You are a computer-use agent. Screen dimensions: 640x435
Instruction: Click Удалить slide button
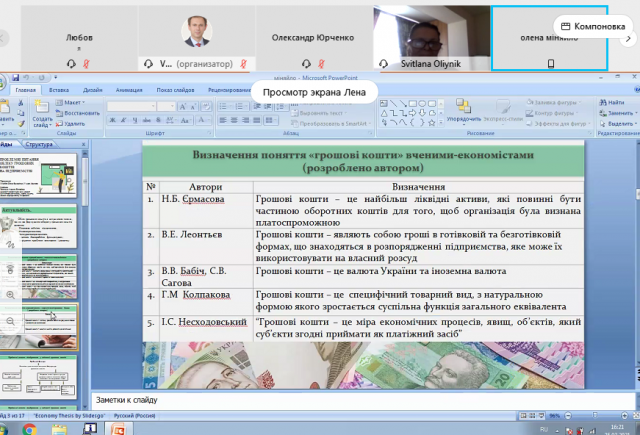tap(78, 122)
